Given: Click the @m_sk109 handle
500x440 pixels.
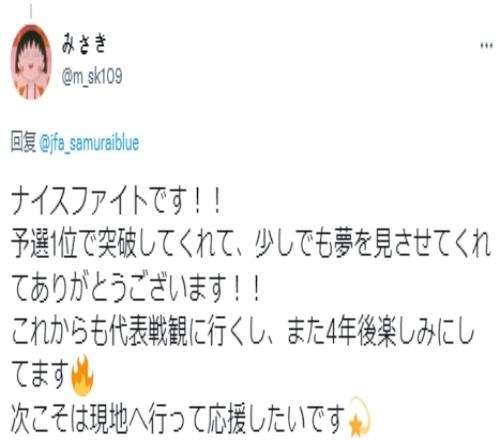Looking at the screenshot, I should pos(92,77).
